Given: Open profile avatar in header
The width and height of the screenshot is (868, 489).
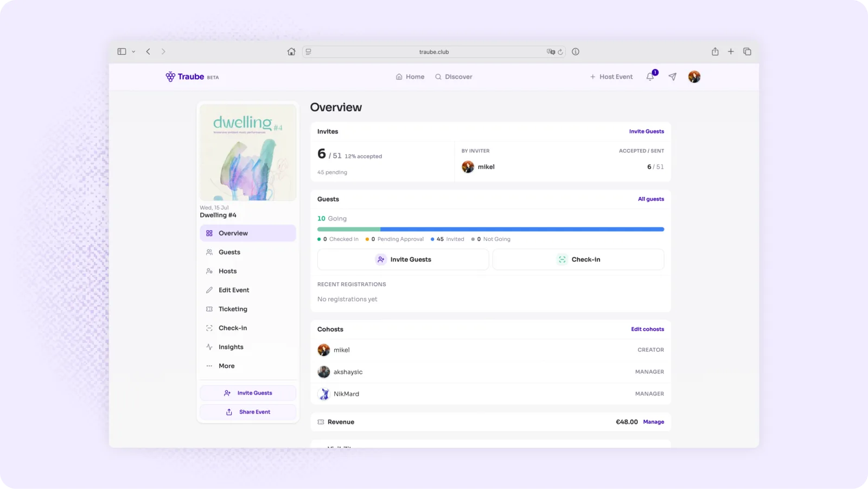Looking at the screenshot, I should pyautogui.click(x=694, y=77).
